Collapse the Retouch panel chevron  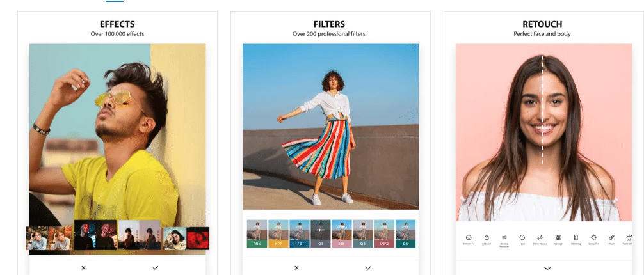coord(547,269)
